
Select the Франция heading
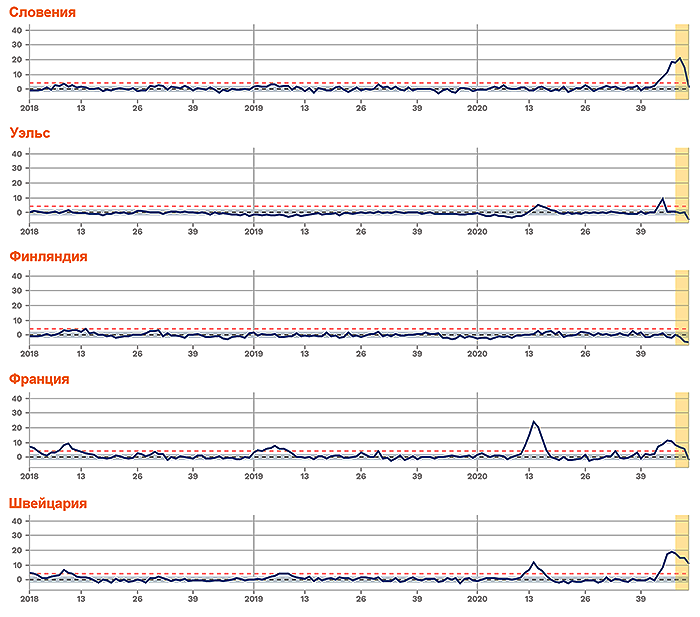39,379
